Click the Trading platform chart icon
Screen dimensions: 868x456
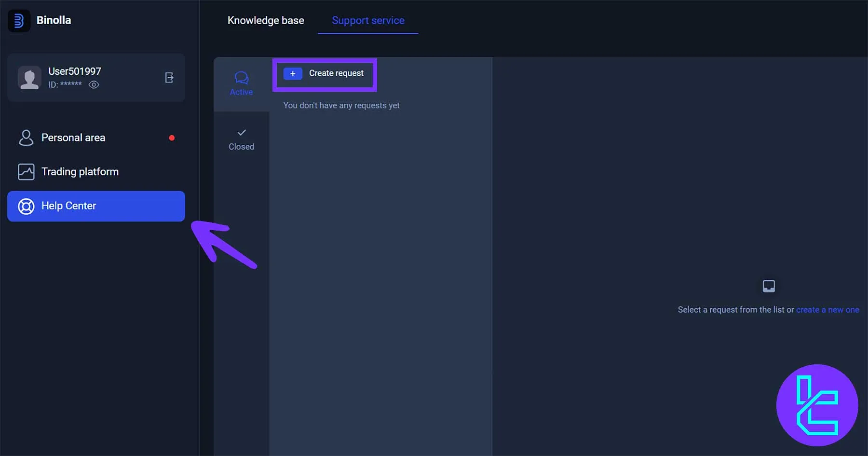click(x=26, y=171)
